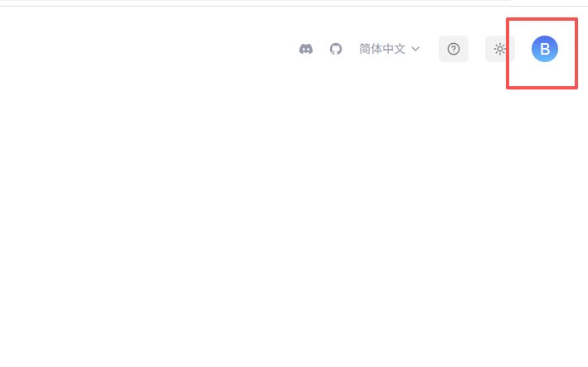This screenshot has width=588, height=367.
Task: Toggle the light theme sun icon
Action: 499,49
